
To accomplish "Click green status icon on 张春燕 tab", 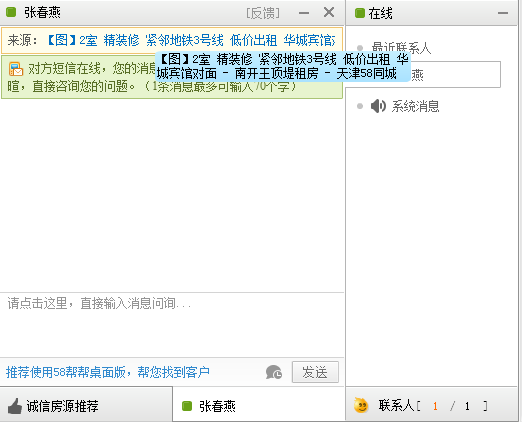I will click(187, 406).
